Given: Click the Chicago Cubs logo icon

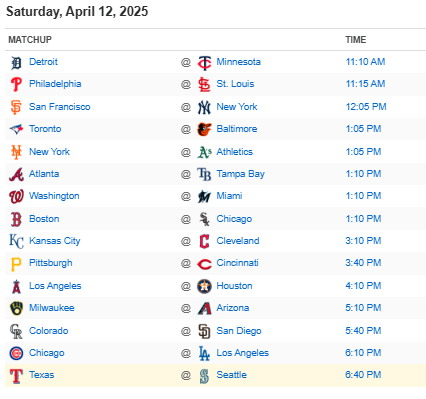Looking at the screenshot, I should pos(16,353).
